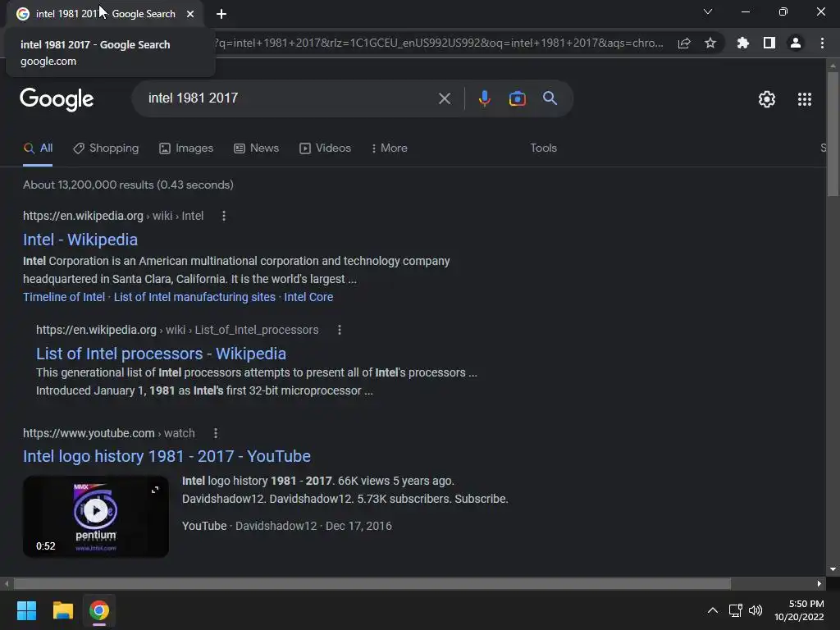Viewport: 840px width, 630px height.
Task: Open the volume tray icon
Action: tap(756, 610)
